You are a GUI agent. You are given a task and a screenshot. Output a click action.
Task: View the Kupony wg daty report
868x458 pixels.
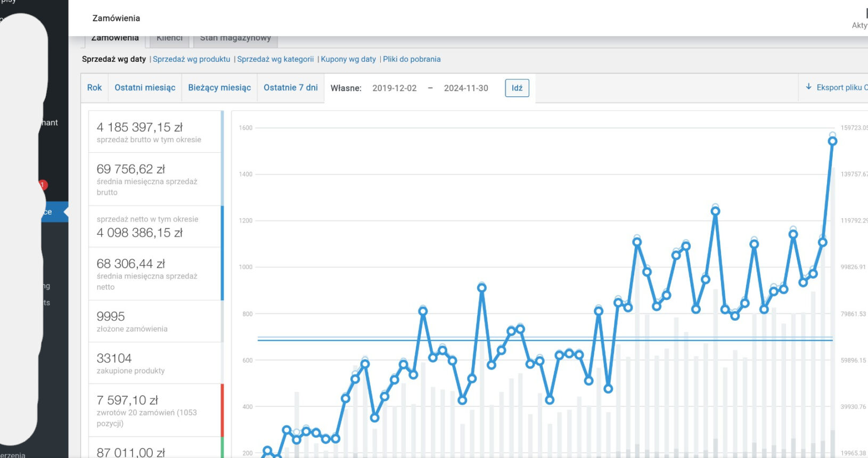(x=348, y=59)
